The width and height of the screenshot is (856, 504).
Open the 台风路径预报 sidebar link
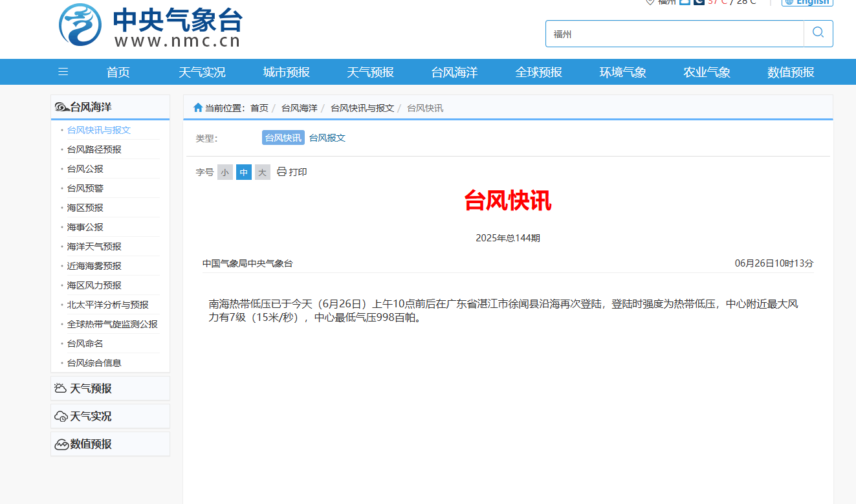pyautogui.click(x=94, y=149)
